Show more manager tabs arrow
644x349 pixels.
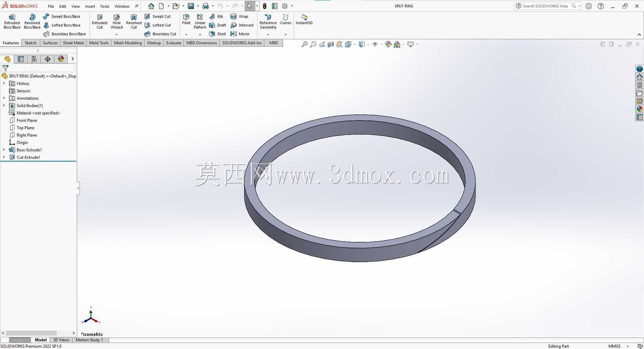point(72,59)
